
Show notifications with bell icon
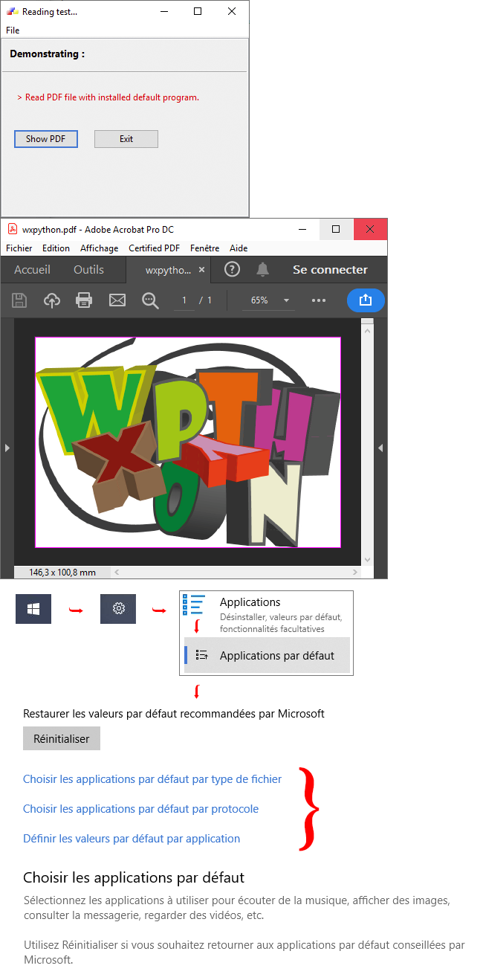coord(262,269)
